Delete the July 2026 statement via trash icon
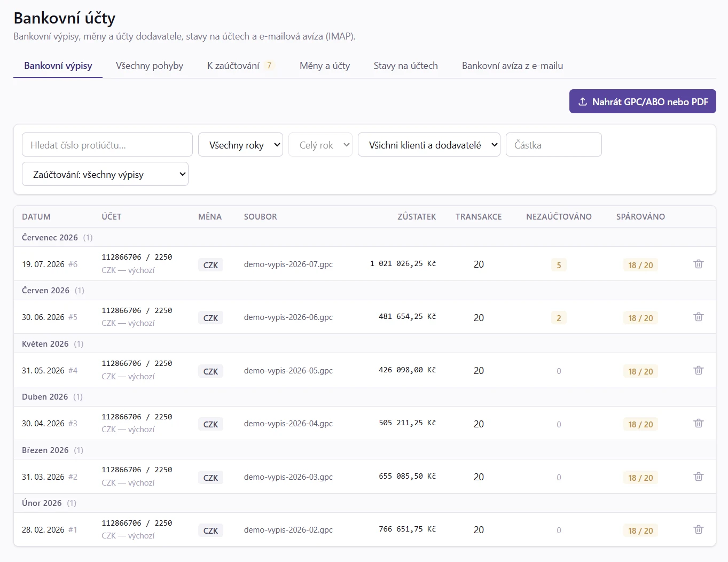The image size is (728, 562). (x=698, y=264)
